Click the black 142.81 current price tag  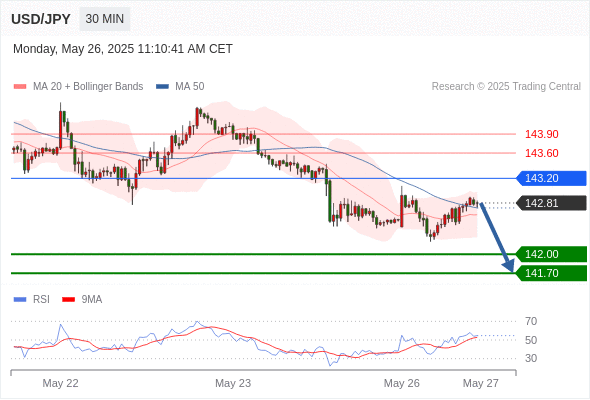coord(551,203)
